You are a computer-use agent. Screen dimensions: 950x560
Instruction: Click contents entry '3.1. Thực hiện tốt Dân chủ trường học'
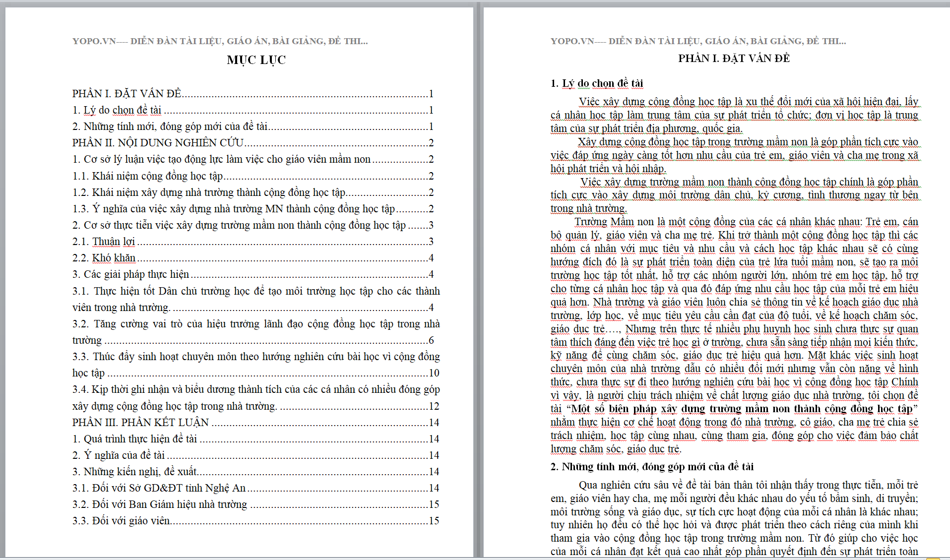click(x=256, y=299)
